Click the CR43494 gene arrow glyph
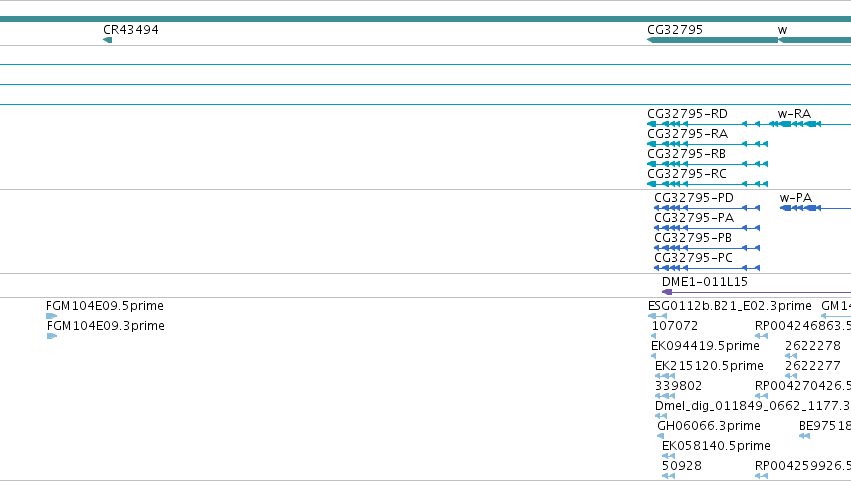Screen dimensions: 851x481 [x=107, y=40]
